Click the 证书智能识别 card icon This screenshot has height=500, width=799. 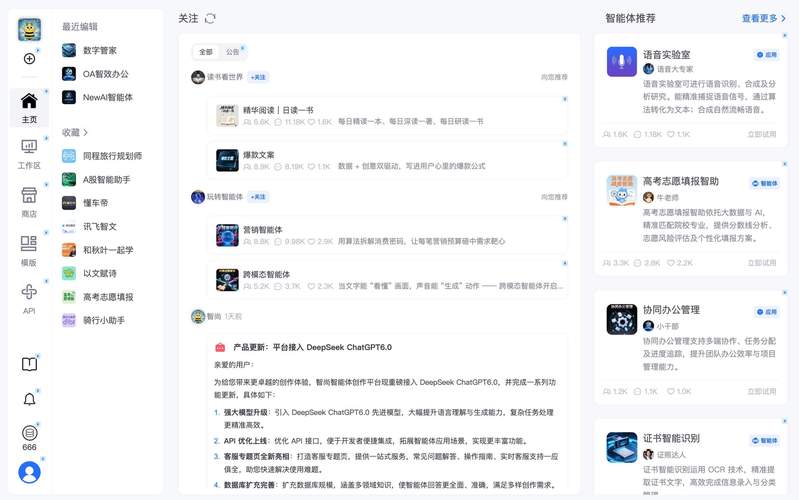(x=622, y=447)
